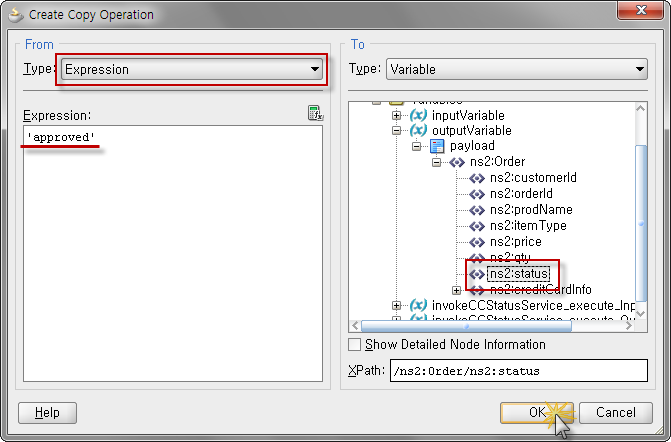The image size is (671, 442).
Task: Click the inputVariable (x) variable icon
Action: click(418, 115)
